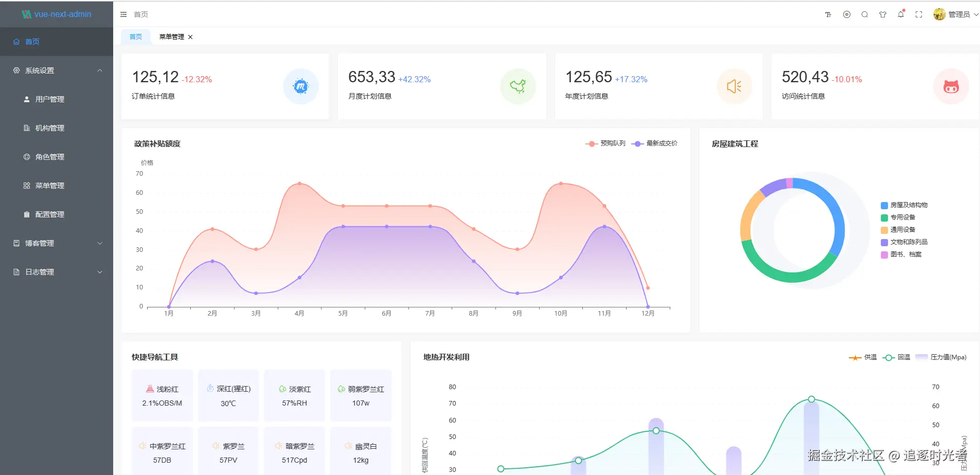Toggle the 供温 legend series
This screenshot has height=475, width=980.
[x=862, y=357]
